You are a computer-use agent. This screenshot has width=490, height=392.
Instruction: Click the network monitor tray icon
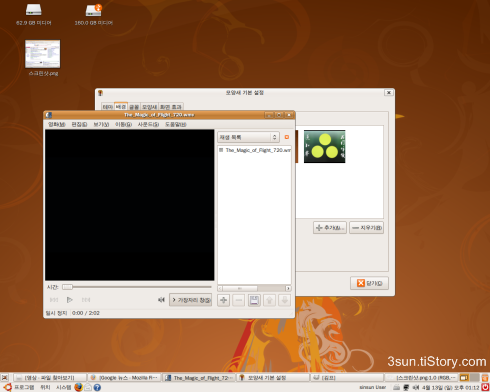point(406,387)
